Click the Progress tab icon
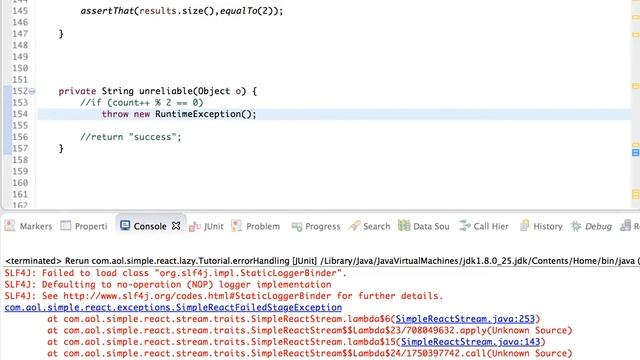Image resolution: width=640 pixels, height=360 pixels. pos(296,227)
